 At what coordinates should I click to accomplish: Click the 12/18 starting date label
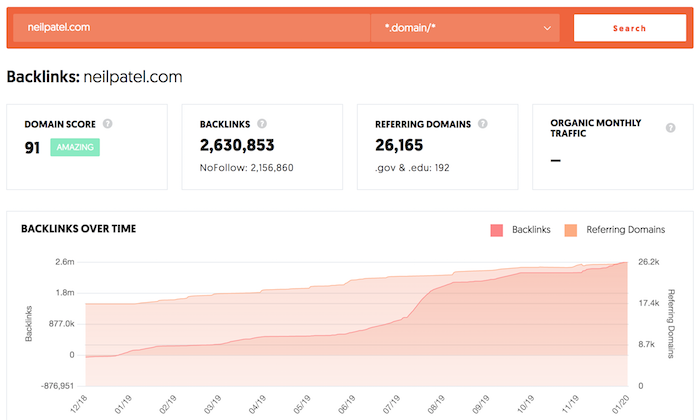click(79, 404)
